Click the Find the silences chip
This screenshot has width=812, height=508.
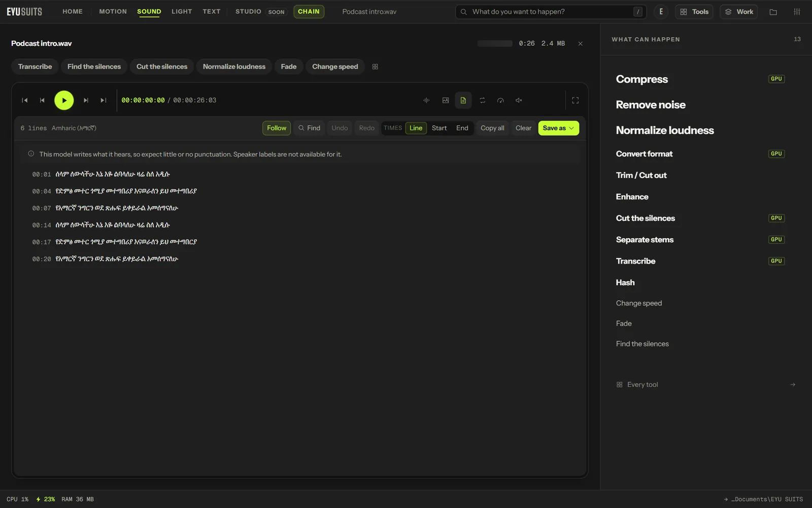pos(94,67)
